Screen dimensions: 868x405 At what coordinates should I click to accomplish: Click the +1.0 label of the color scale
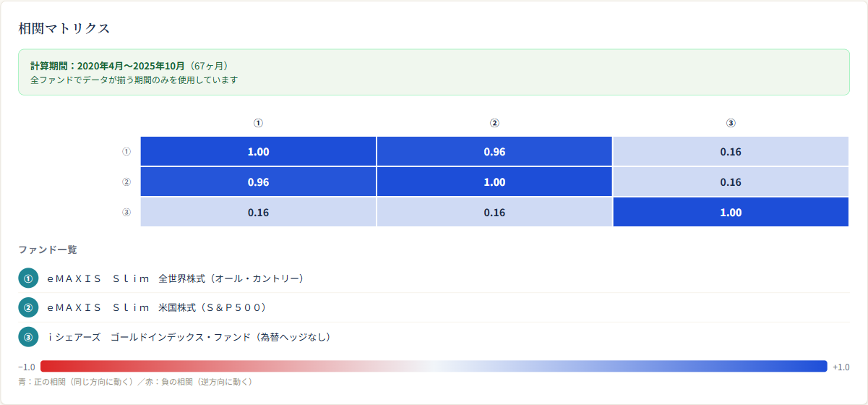[841, 367]
